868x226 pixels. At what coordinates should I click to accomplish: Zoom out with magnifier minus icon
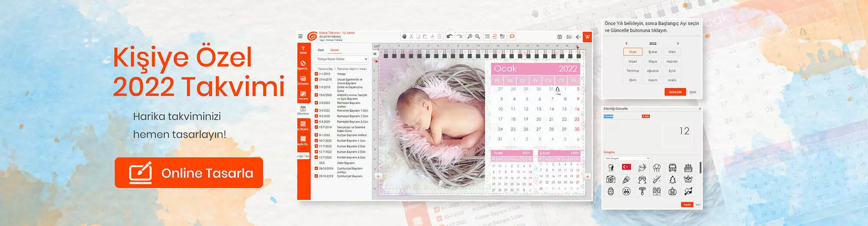tap(477, 36)
